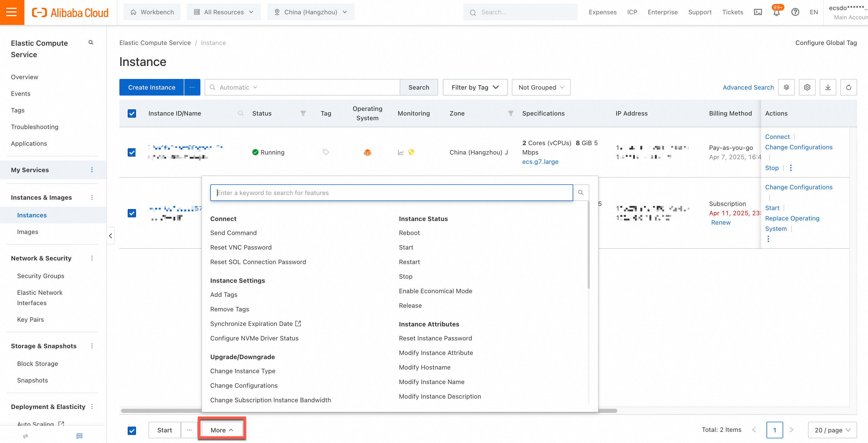Image resolution: width=868 pixels, height=443 pixels.
Task: Click the export download icon
Action: (x=828, y=87)
